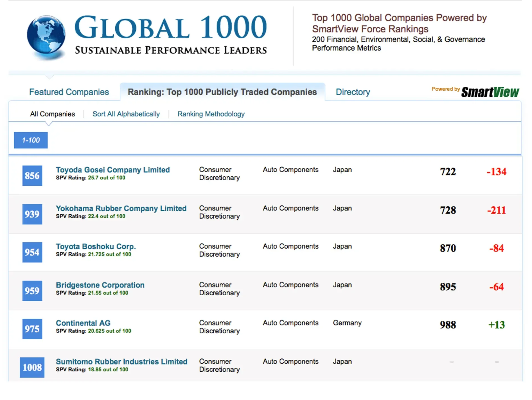The height and width of the screenshot is (400, 532).
Task: Click Japan in Bridgestone Corporation row
Action: pyautogui.click(x=342, y=285)
